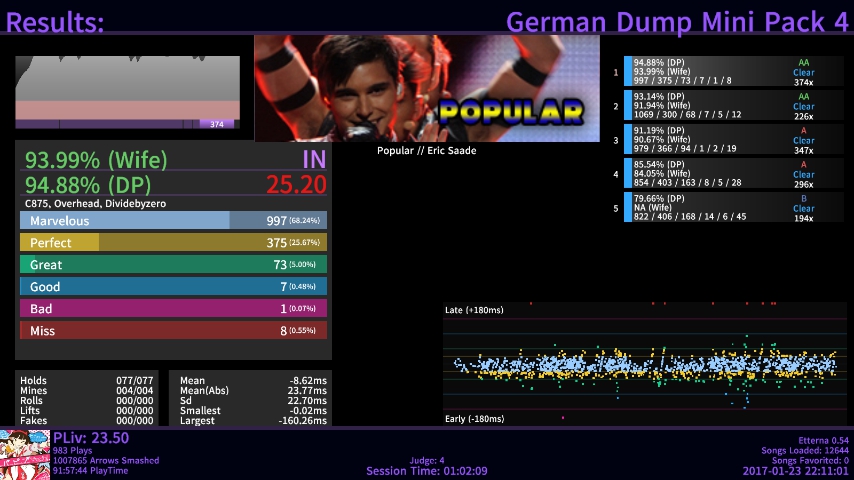Screen dimensions: 854x480
Task: Click the timing offset scatter plot
Action: [x=645, y=365]
